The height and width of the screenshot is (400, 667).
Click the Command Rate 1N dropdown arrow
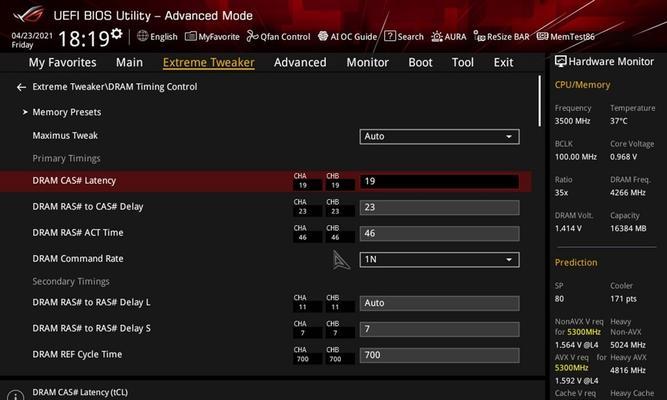click(509, 260)
